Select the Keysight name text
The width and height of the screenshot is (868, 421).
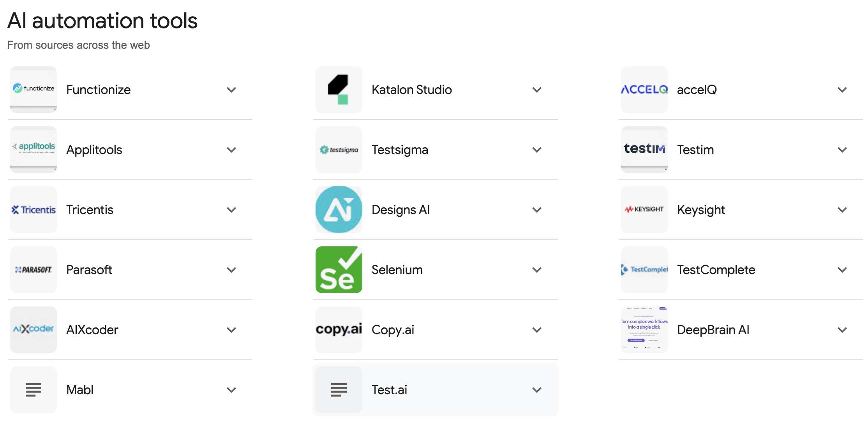click(701, 210)
